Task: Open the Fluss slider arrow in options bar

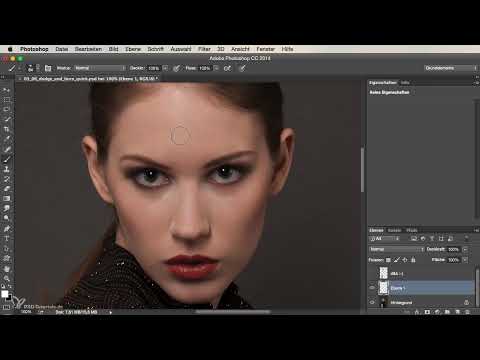Action: pos(216,68)
